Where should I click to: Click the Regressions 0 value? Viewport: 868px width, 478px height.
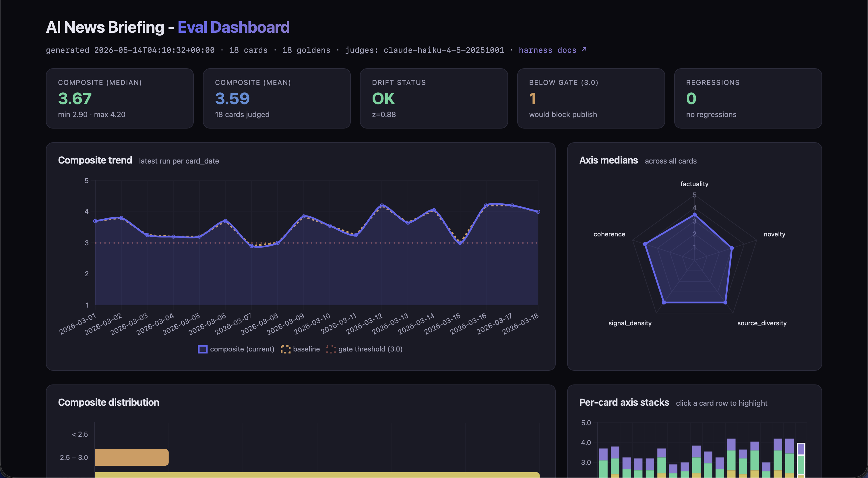pos(691,98)
